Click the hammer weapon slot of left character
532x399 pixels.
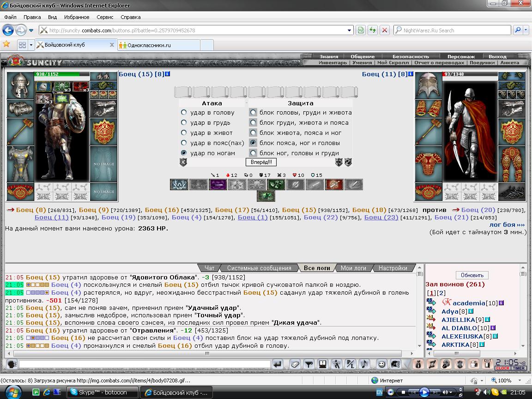click(x=20, y=131)
